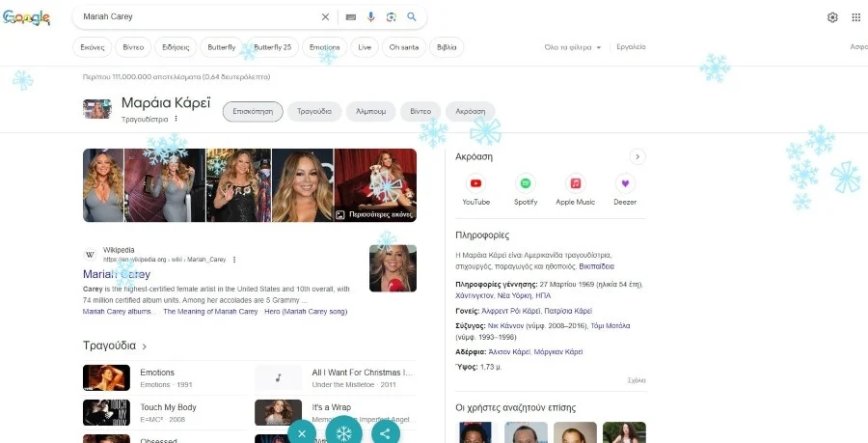The width and height of the screenshot is (868, 443).
Task: Click the magnifier search button
Action: pyautogui.click(x=412, y=17)
